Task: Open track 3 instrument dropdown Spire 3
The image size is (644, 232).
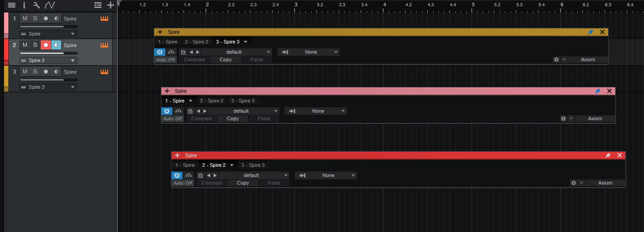Action: pos(48,87)
